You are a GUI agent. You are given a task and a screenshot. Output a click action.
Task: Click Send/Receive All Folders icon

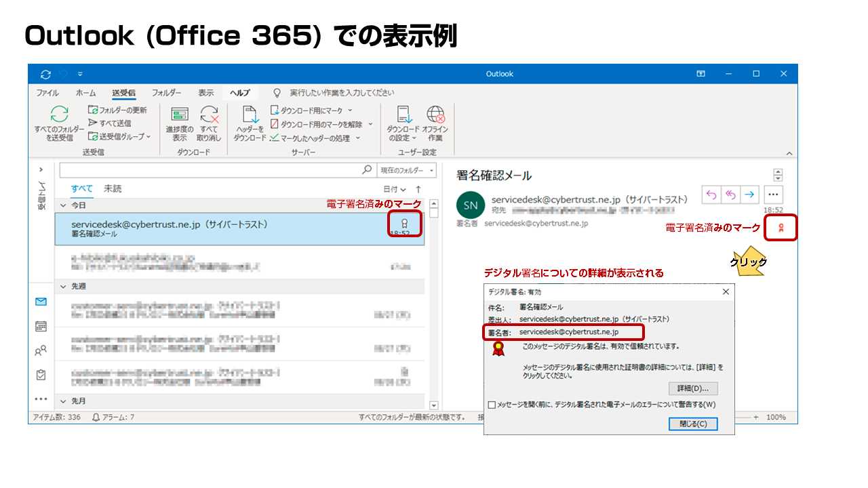pyautogui.click(x=59, y=115)
